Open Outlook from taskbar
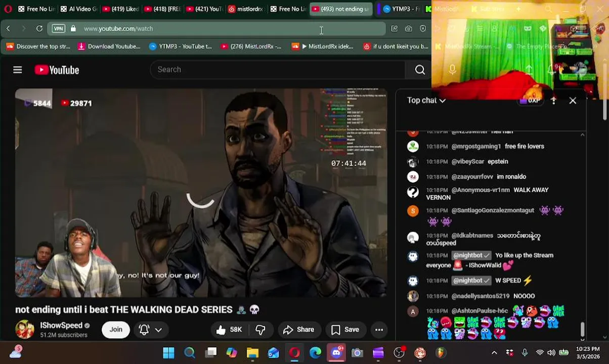This screenshot has width=609, height=364. (x=274, y=353)
